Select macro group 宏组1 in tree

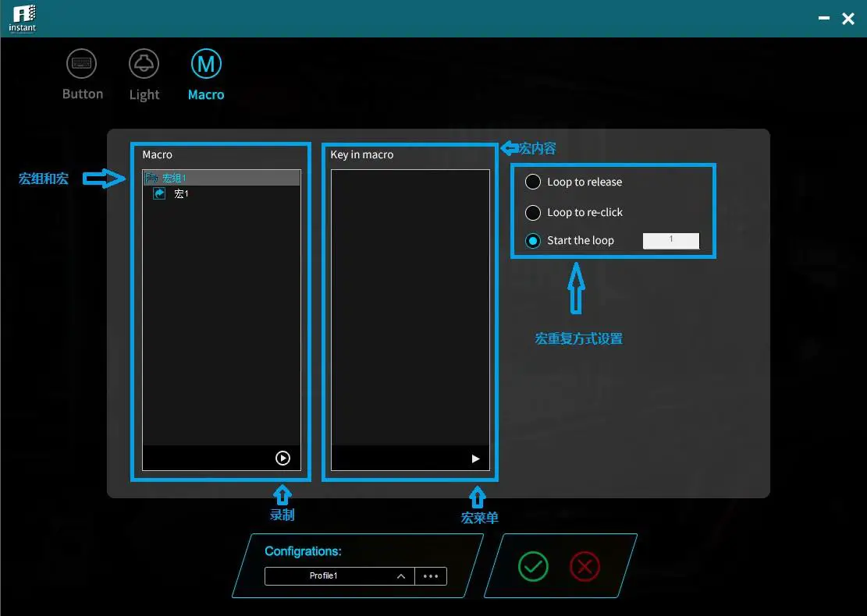pos(221,178)
